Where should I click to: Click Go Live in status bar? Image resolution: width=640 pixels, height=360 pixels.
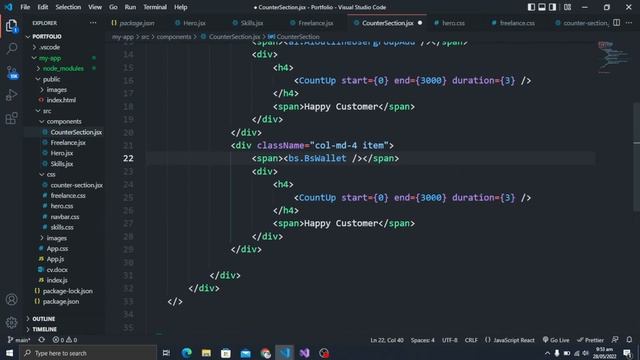(556, 340)
